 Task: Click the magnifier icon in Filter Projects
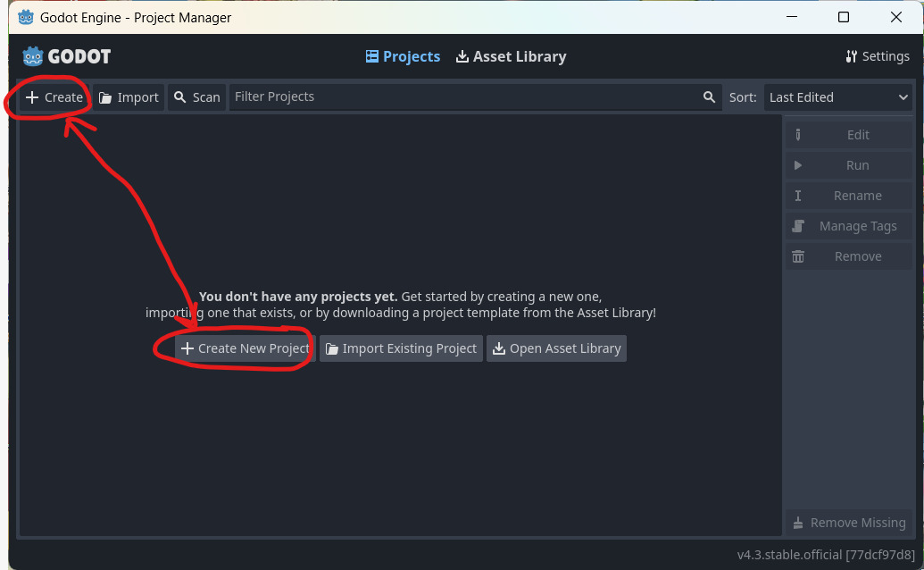tap(709, 97)
